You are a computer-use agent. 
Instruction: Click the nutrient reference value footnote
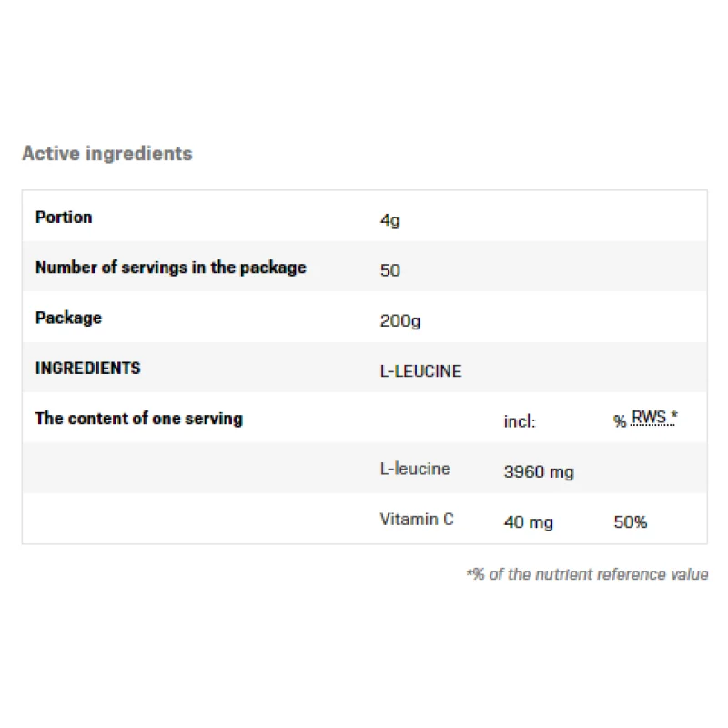coord(587,574)
